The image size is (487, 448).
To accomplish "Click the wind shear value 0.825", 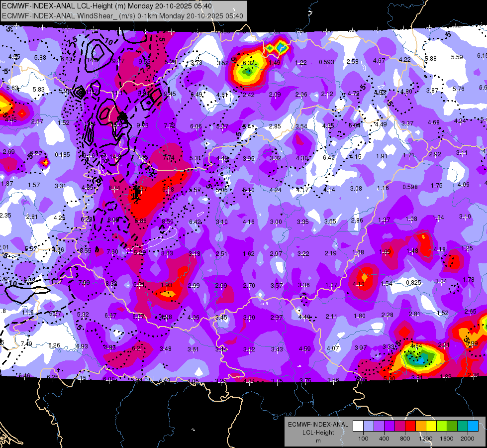I will [414, 282].
